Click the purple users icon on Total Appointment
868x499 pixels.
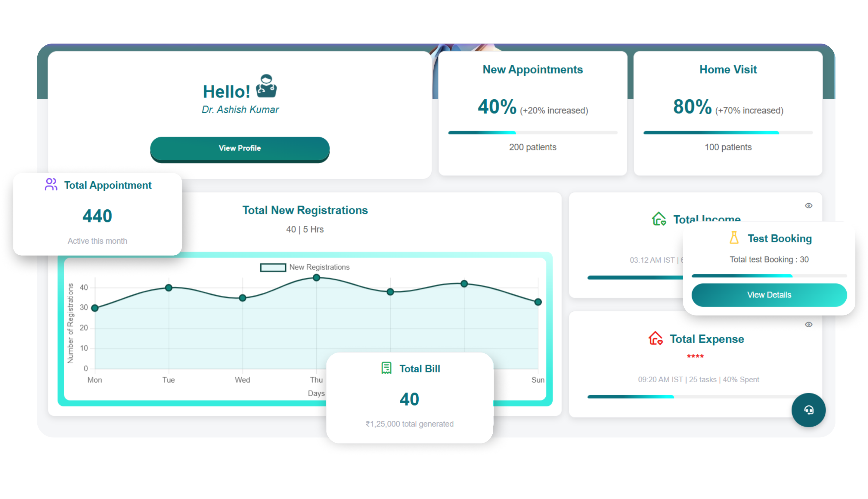(x=51, y=184)
